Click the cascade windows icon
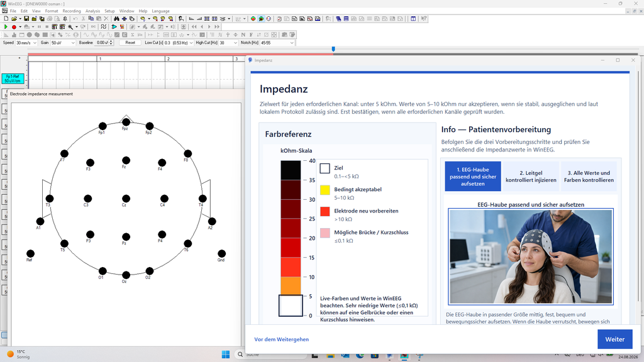The image size is (644, 362). pos(338,18)
